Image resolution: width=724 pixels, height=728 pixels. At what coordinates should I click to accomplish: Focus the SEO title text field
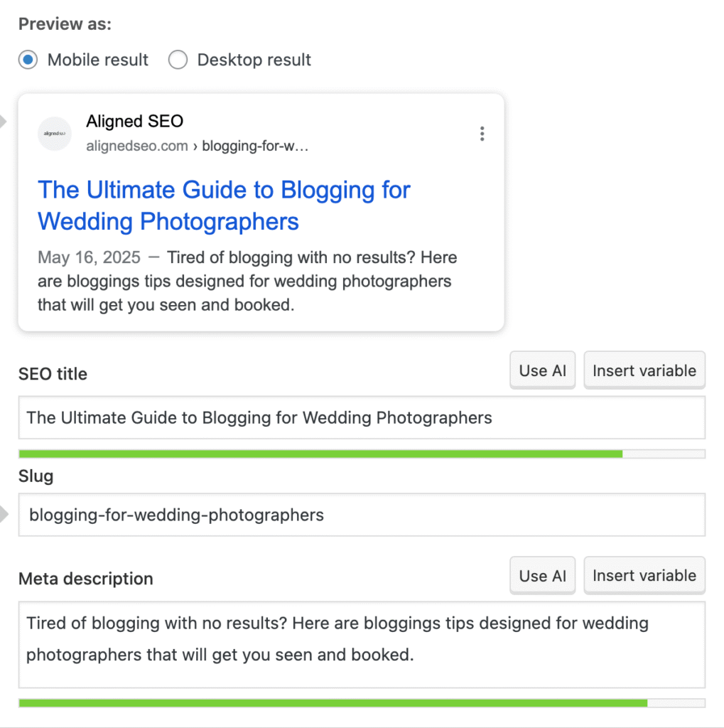(x=361, y=417)
